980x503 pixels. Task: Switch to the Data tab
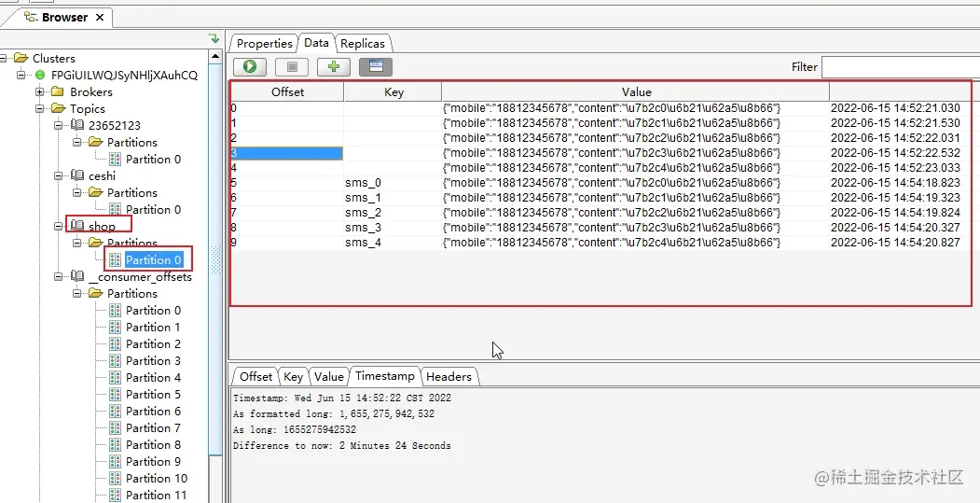click(x=316, y=43)
